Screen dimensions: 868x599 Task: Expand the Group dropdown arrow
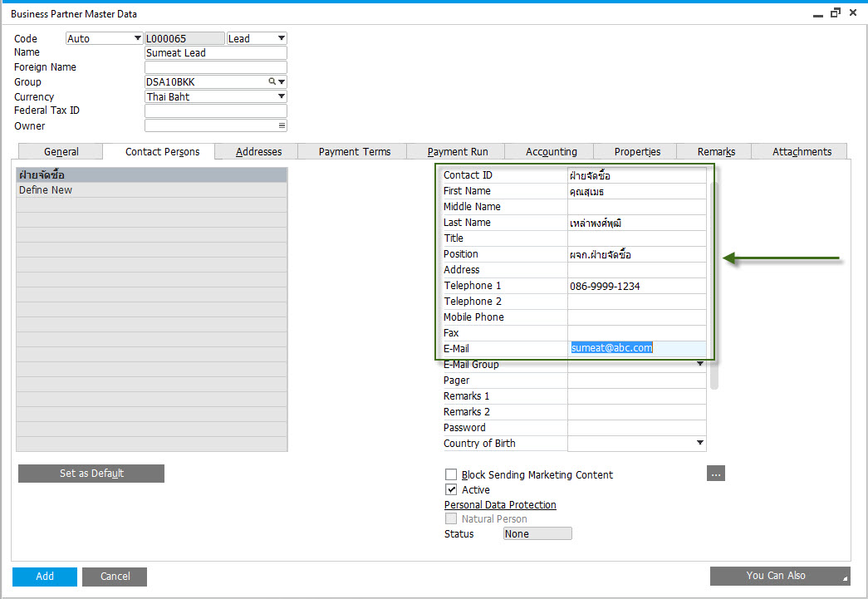(282, 81)
